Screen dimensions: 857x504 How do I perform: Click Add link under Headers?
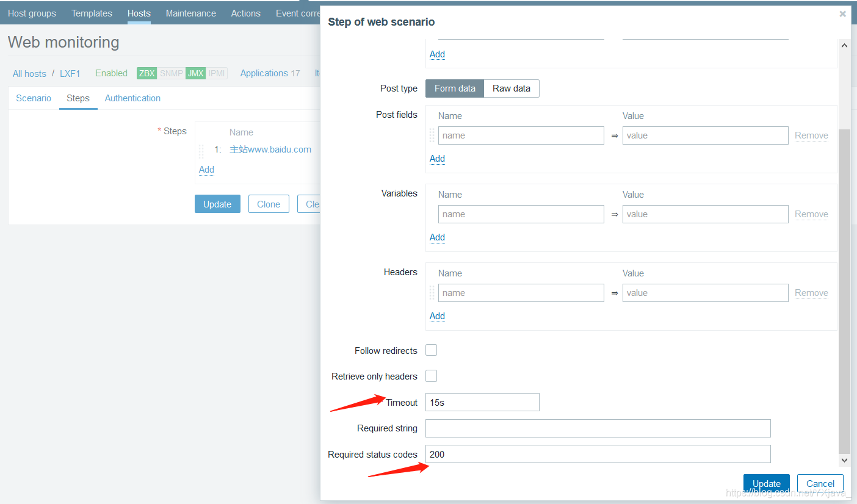(x=437, y=316)
